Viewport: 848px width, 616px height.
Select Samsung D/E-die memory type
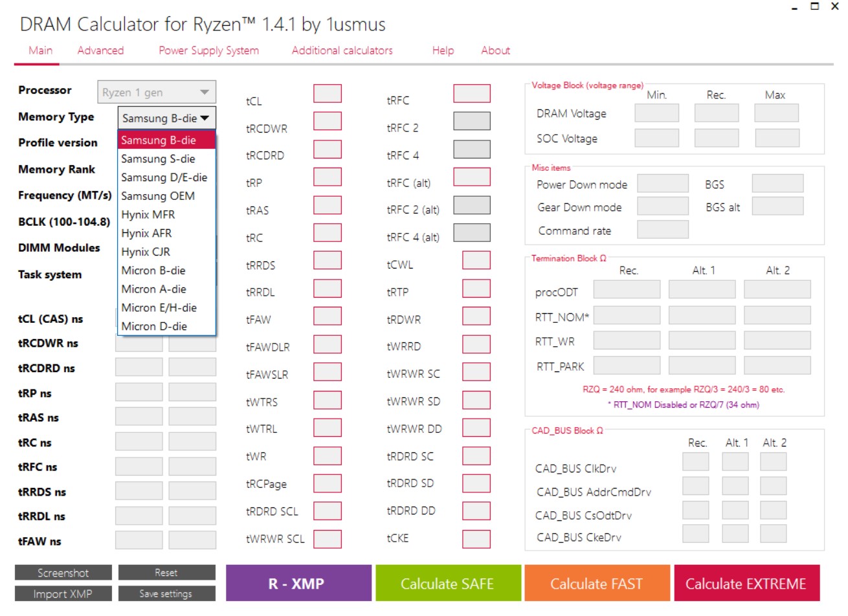coord(166,177)
